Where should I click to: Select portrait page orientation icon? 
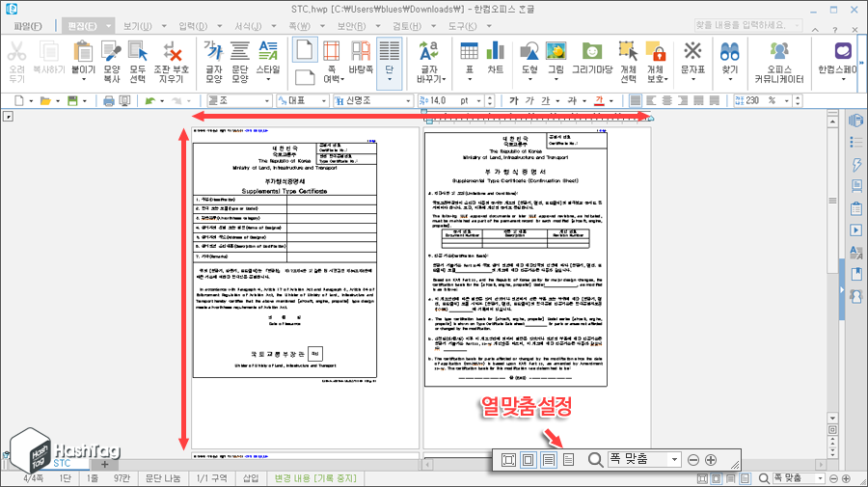(x=305, y=50)
